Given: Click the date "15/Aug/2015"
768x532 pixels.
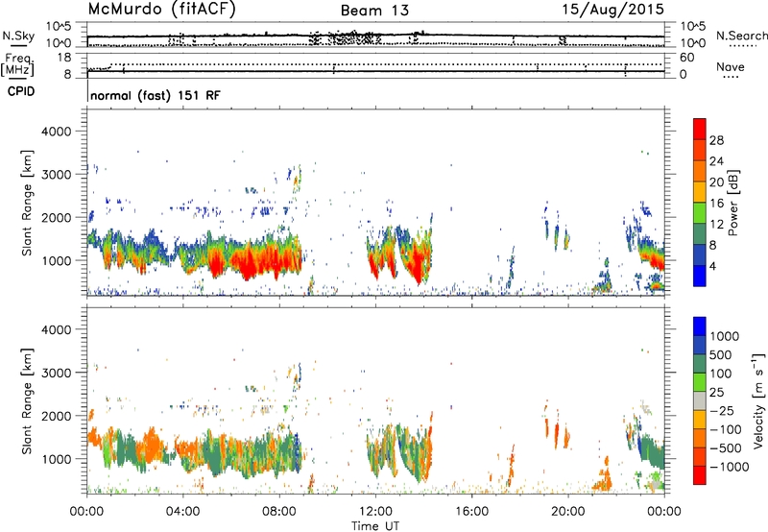Looking at the screenshot, I should pos(612,10).
